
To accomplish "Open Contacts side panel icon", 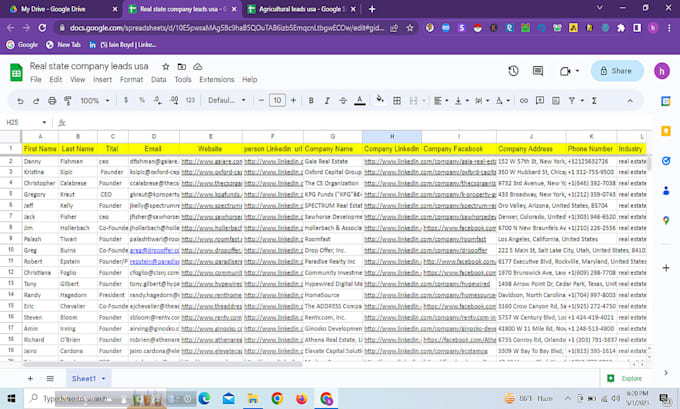I will click(666, 191).
